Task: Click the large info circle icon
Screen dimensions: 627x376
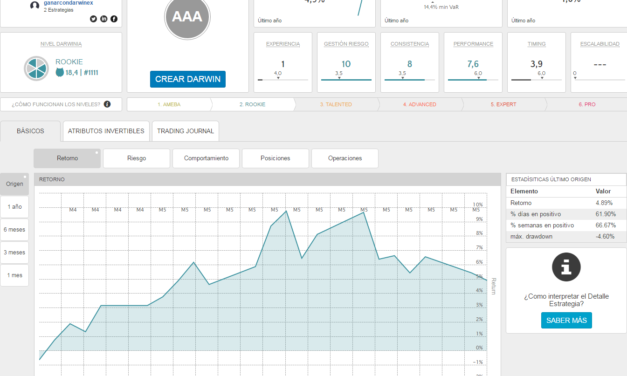Action: coord(566,267)
